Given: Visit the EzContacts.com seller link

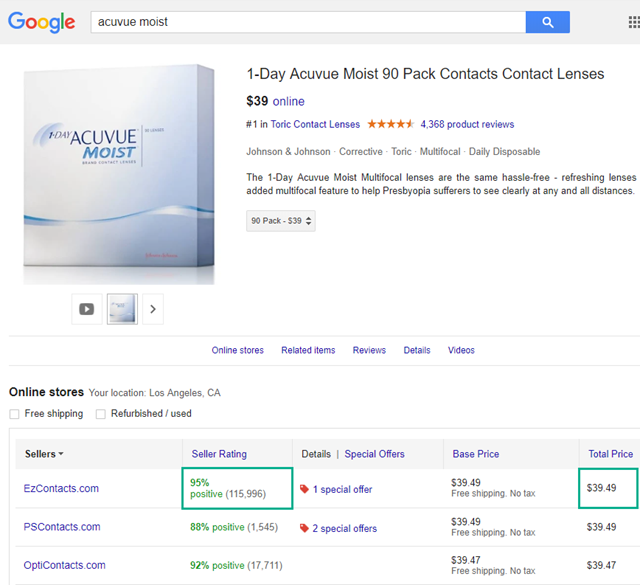Looking at the screenshot, I should tap(61, 489).
